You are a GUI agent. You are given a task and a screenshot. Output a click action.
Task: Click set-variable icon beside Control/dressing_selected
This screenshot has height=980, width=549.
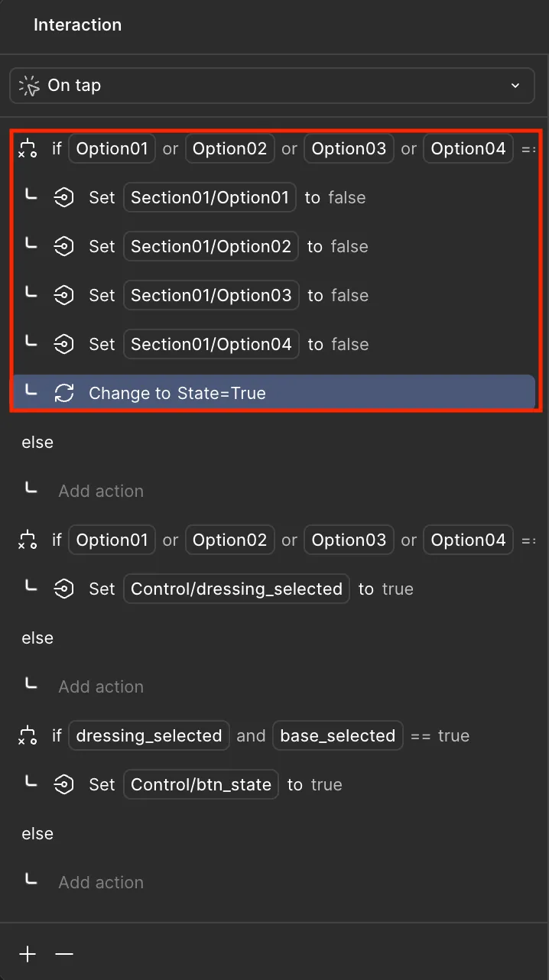pyautogui.click(x=64, y=589)
